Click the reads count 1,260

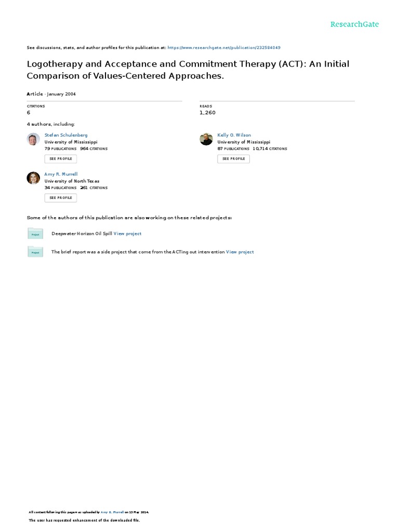coord(207,112)
